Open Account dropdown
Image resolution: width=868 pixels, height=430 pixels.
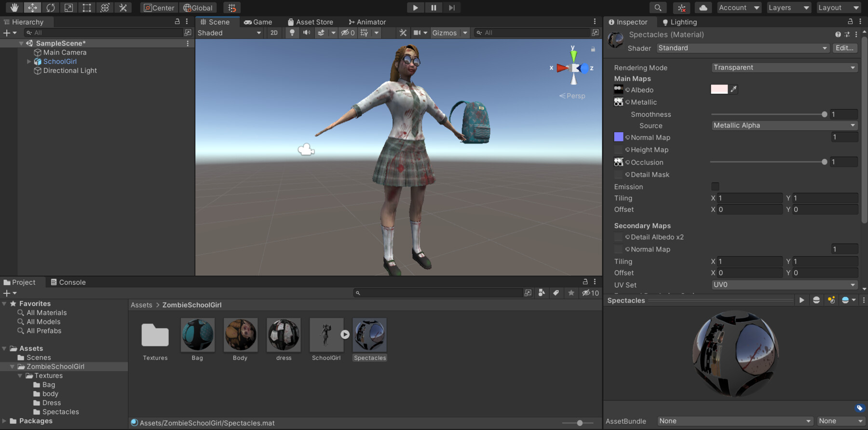tap(739, 8)
